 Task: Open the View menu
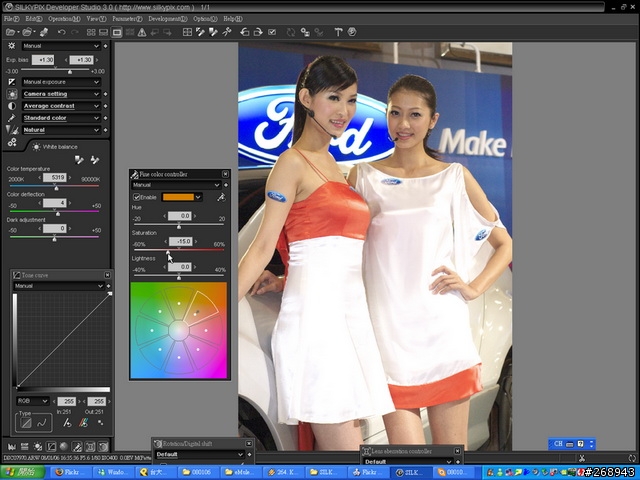click(96, 19)
